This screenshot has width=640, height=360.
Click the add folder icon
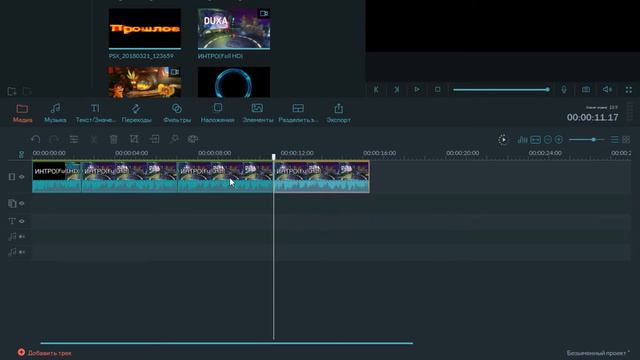[11, 91]
